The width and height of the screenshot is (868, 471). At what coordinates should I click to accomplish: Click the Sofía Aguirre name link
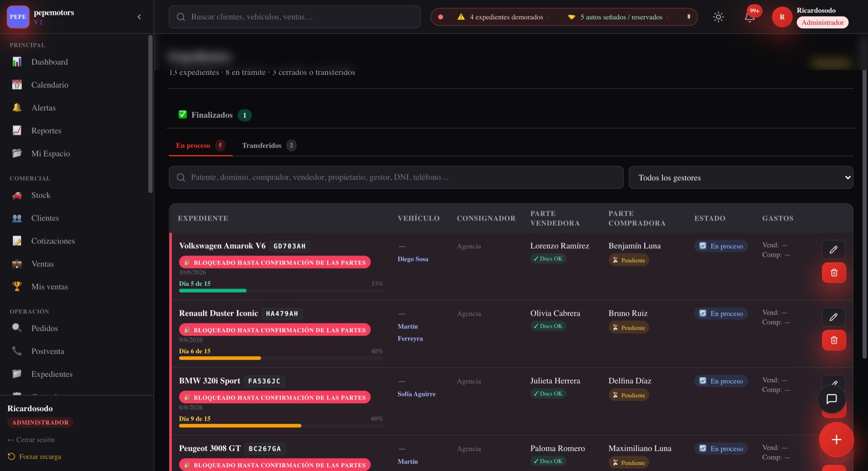tap(417, 394)
